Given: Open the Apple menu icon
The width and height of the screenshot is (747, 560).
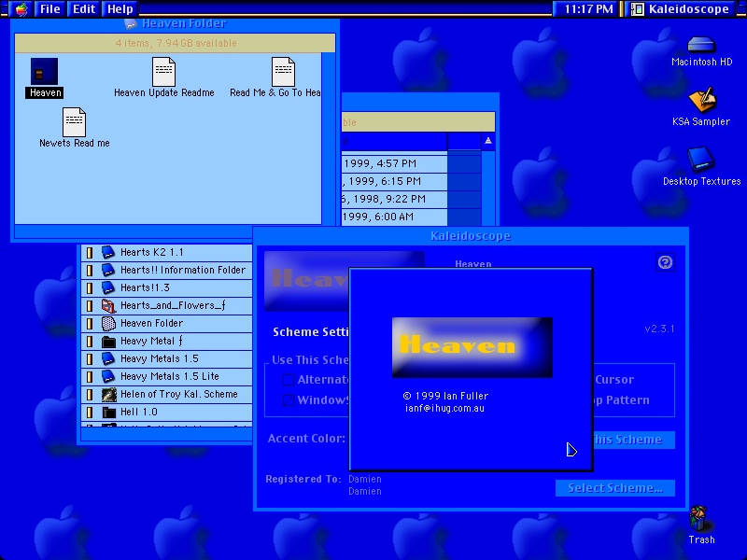Looking at the screenshot, I should pyautogui.click(x=21, y=8).
